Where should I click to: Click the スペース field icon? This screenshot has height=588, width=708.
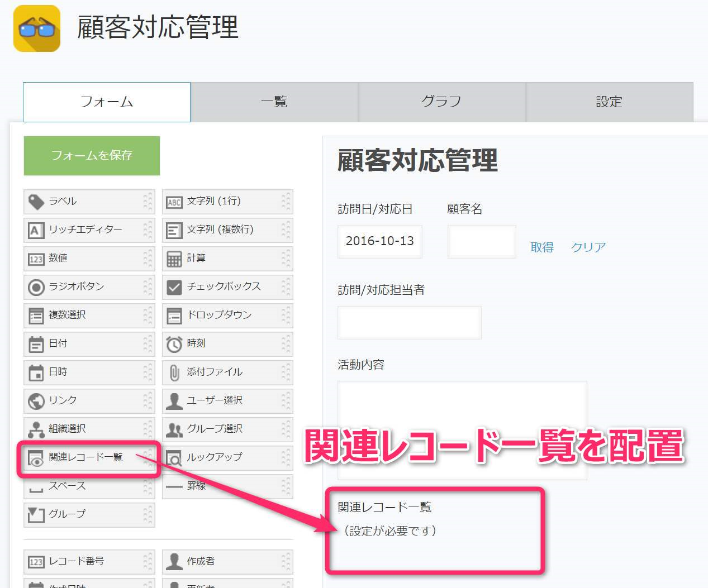tap(36, 490)
